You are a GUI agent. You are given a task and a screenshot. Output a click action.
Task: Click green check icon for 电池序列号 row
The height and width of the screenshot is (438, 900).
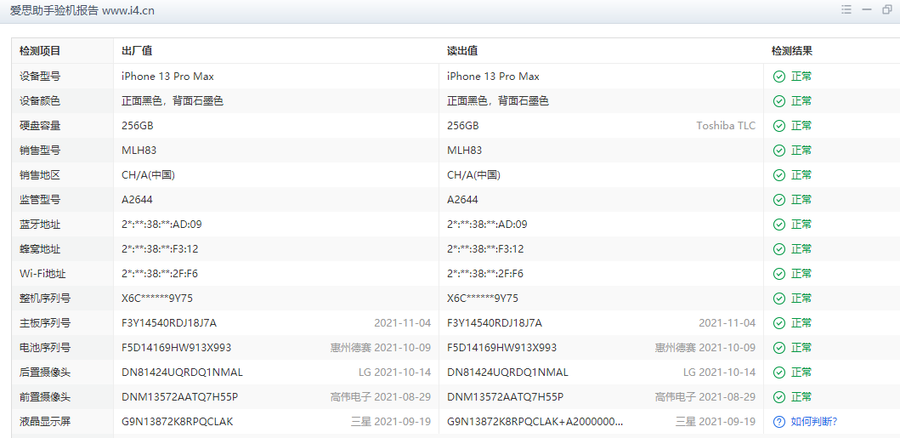(x=779, y=348)
